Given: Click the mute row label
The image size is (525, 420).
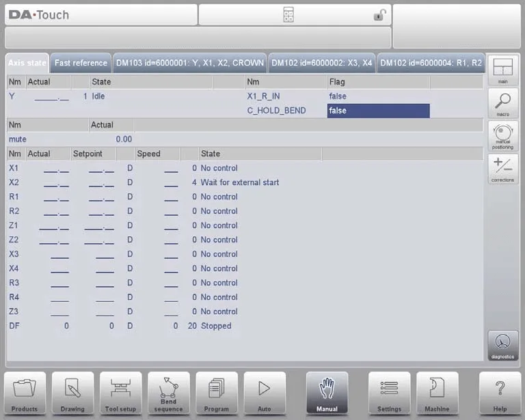Looking at the screenshot, I should click(17, 139).
